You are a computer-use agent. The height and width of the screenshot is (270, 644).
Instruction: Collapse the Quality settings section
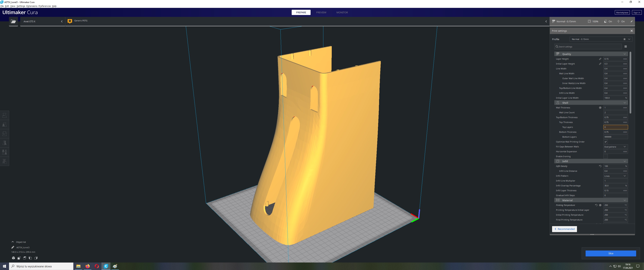[x=591, y=54]
